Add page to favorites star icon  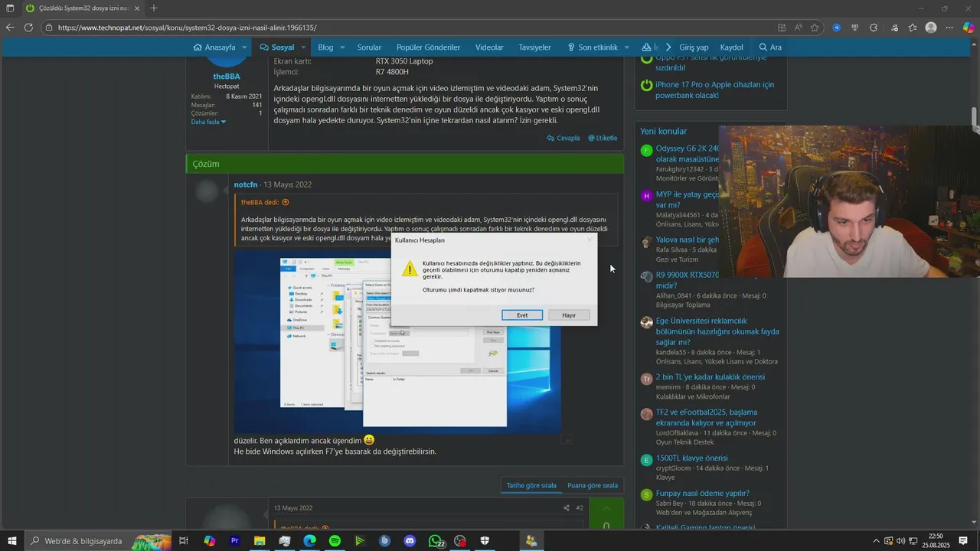point(815,28)
